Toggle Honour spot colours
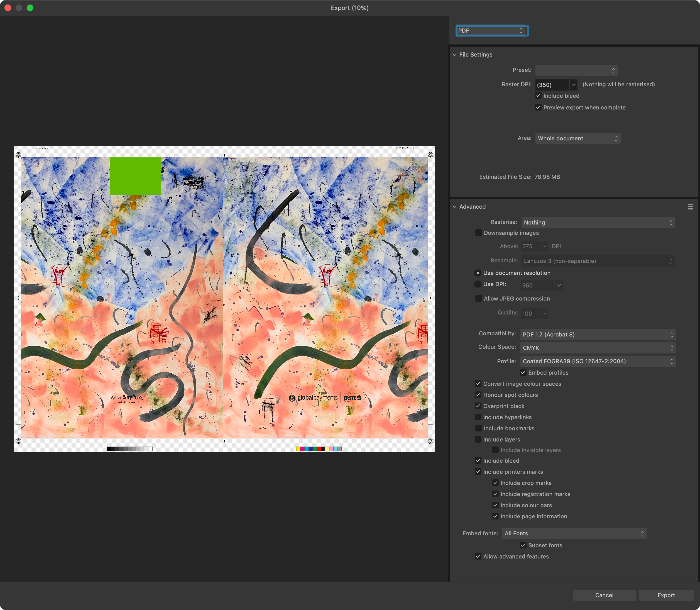Screen dimensions: 700x610 [x=478, y=395]
